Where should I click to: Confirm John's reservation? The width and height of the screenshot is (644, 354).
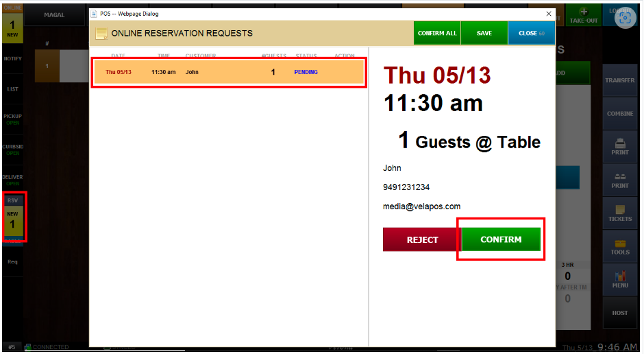click(501, 239)
